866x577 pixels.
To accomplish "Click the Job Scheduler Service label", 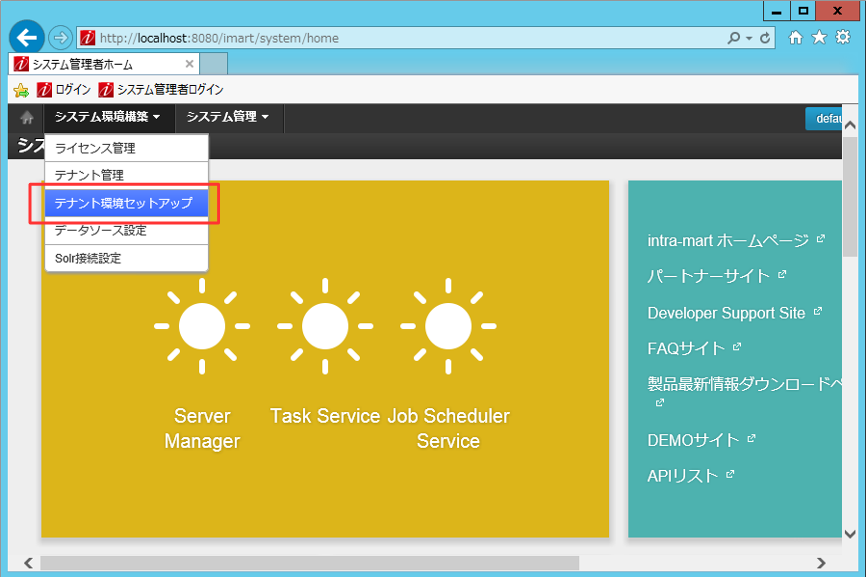I will tap(448, 428).
